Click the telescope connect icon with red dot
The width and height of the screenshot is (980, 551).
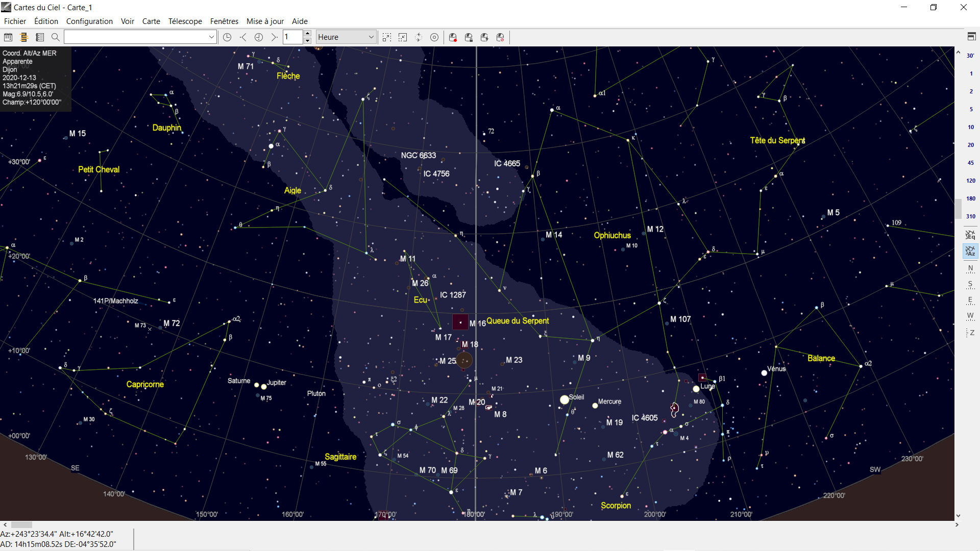pyautogui.click(x=453, y=37)
